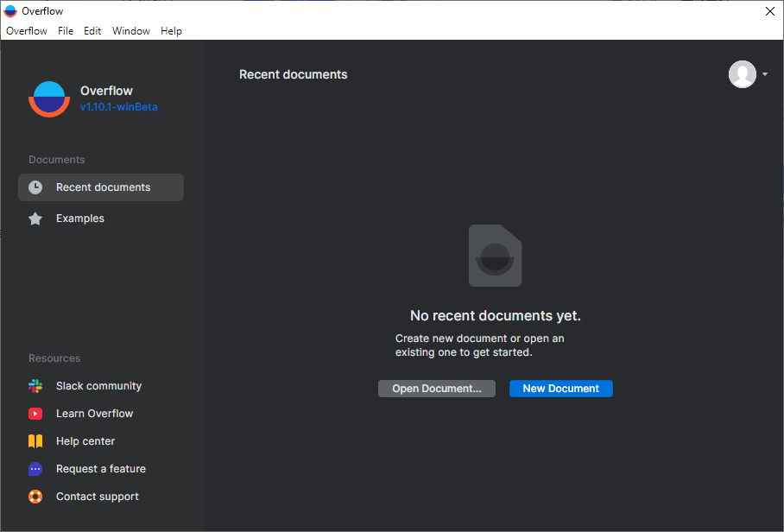
Task: Open the File menu
Action: pos(66,31)
